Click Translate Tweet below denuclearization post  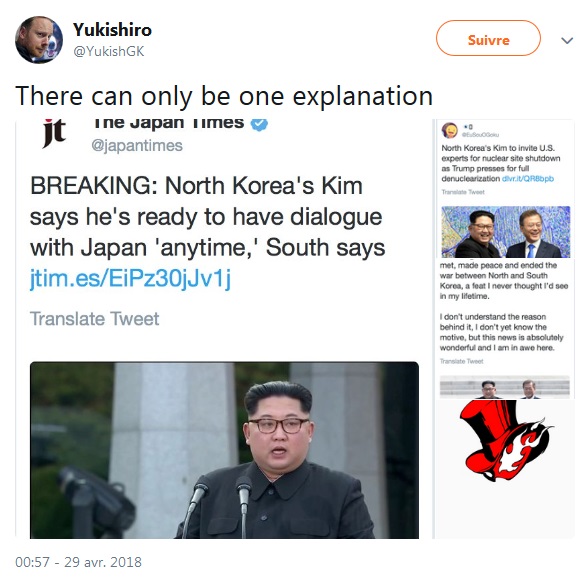463,192
